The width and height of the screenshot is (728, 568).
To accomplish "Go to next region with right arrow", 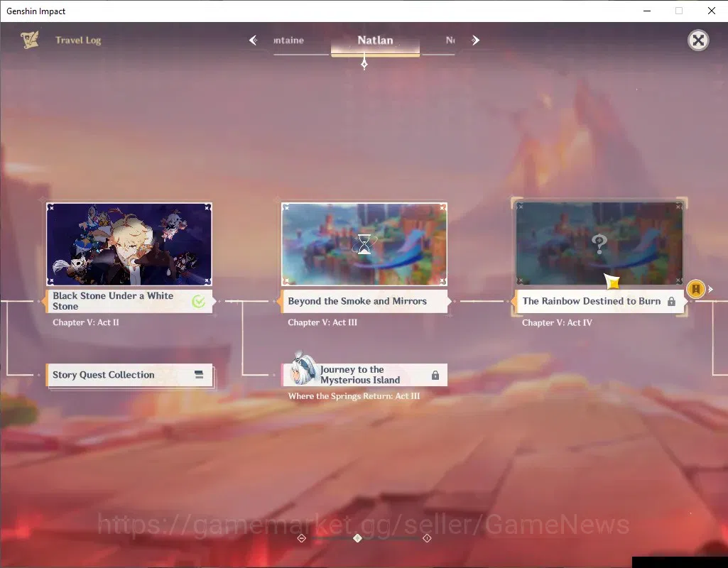I will click(475, 40).
